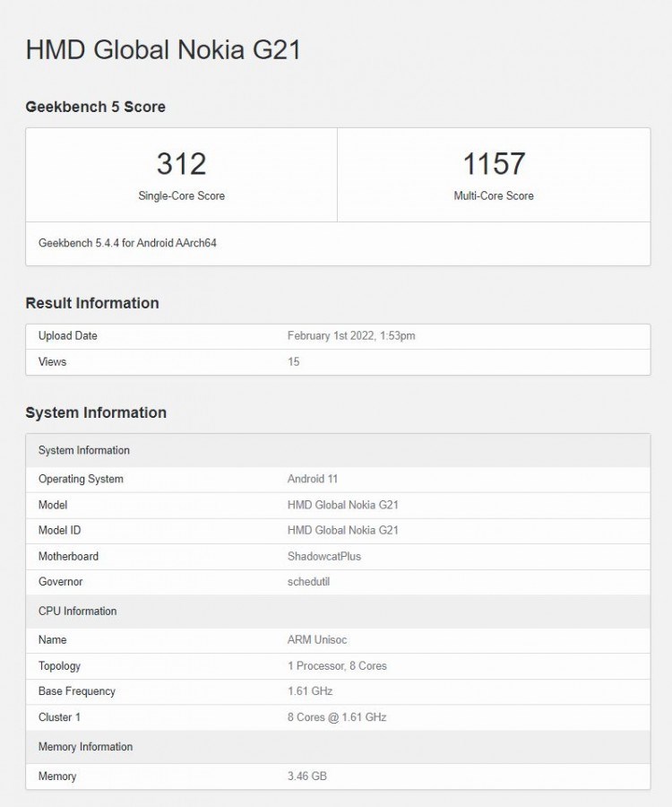The image size is (672, 807).
Task: Click the CPU Information header row
Action: (339, 612)
